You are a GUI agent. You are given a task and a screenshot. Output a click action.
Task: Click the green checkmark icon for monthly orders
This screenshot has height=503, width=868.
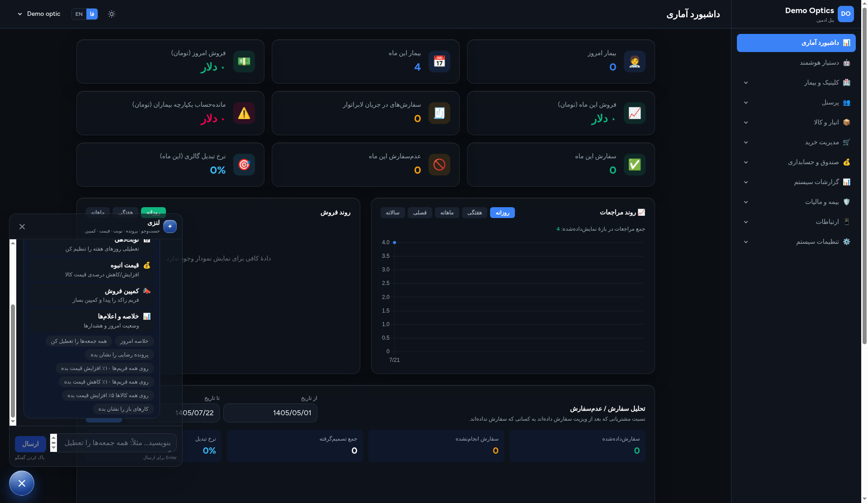coord(634,165)
